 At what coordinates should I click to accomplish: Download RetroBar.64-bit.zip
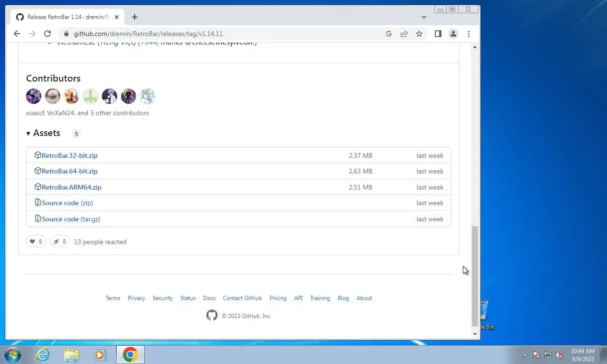tap(70, 171)
